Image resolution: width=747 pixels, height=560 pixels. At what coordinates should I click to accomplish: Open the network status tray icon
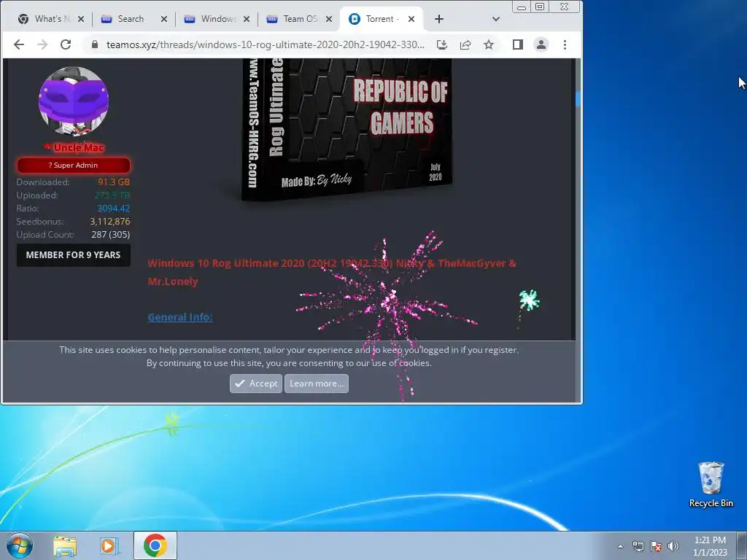tap(638, 546)
